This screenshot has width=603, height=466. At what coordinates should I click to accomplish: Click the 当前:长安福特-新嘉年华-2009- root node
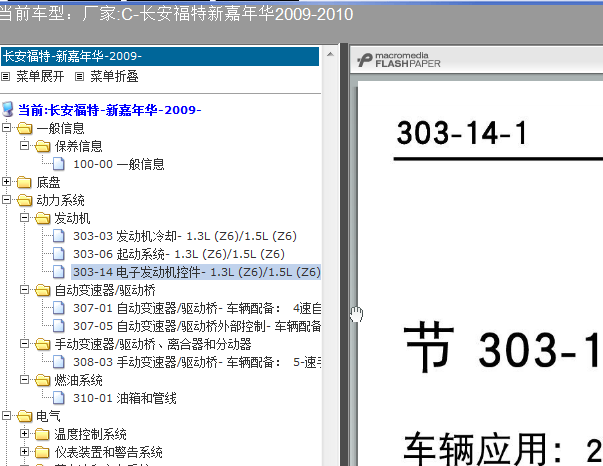click(x=110, y=110)
